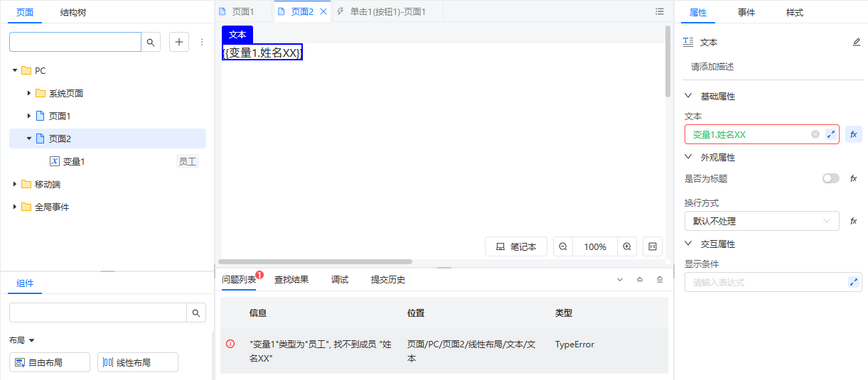Image resolution: width=868 pixels, height=380 pixels.
Task: Select the 变量1 tree row
Action: [107, 161]
